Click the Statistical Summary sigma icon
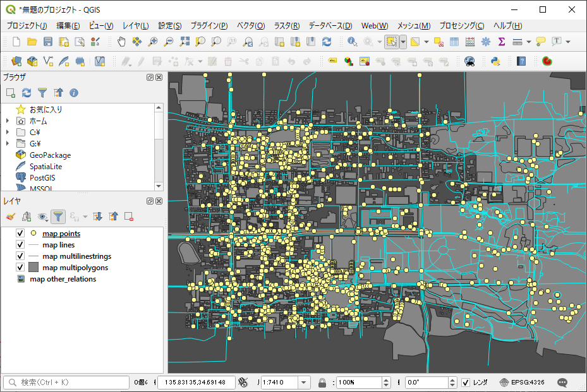This screenshot has height=392, width=587. [502, 42]
